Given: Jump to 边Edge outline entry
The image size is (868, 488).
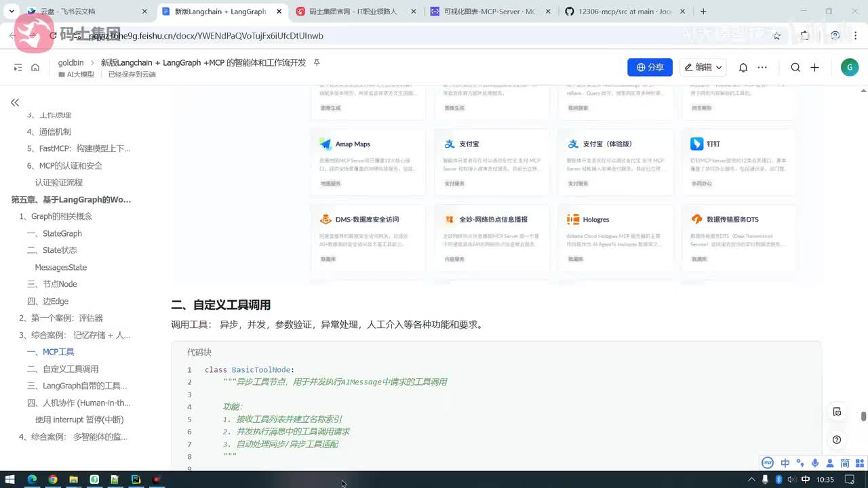Looking at the screenshot, I should tap(48, 301).
